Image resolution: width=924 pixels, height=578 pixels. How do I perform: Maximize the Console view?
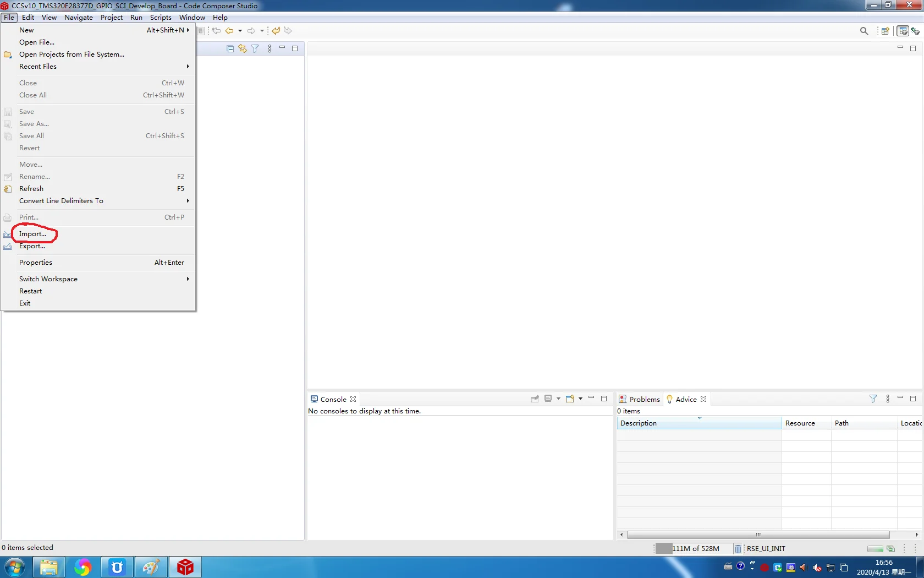pyautogui.click(x=604, y=399)
